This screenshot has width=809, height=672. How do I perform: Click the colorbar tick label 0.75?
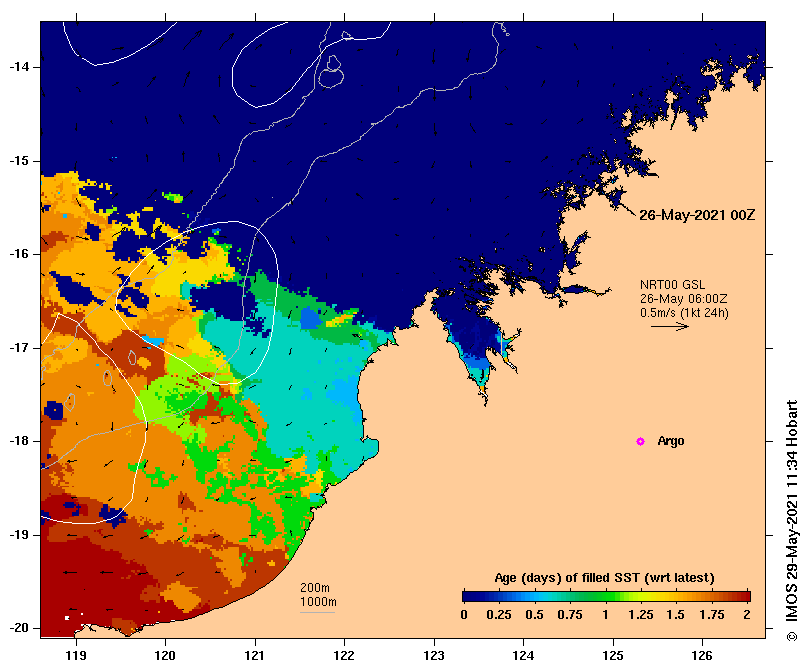coord(570,615)
